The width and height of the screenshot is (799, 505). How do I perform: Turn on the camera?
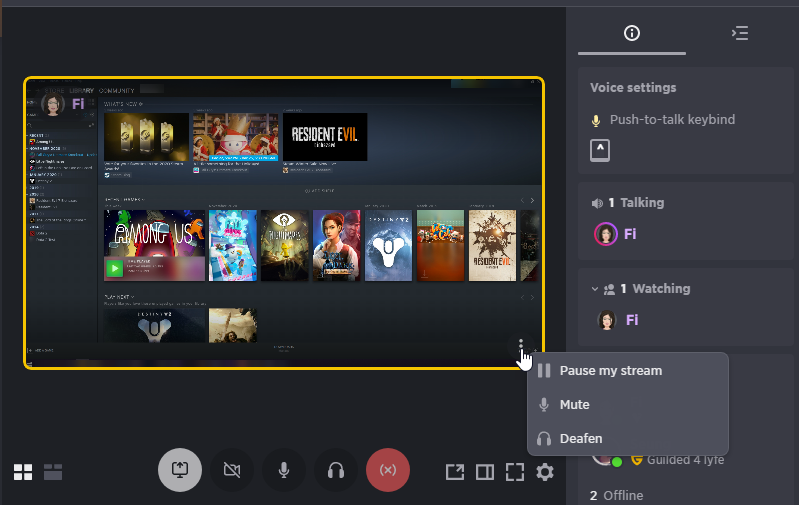point(232,470)
